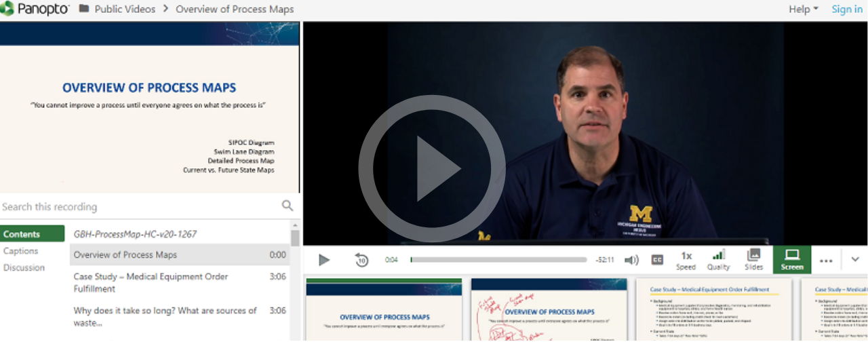Mute audio using the speaker icon
This screenshot has height=342, width=868.
631,259
